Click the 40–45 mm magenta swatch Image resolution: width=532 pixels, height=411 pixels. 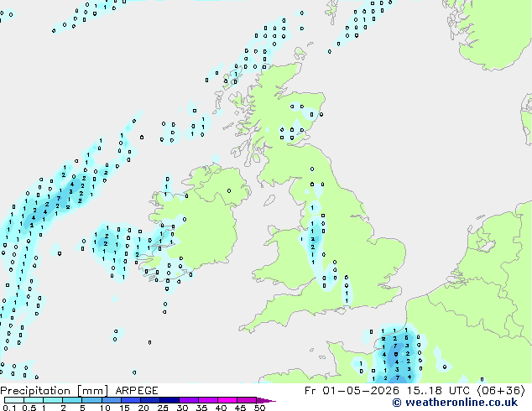click(x=227, y=400)
